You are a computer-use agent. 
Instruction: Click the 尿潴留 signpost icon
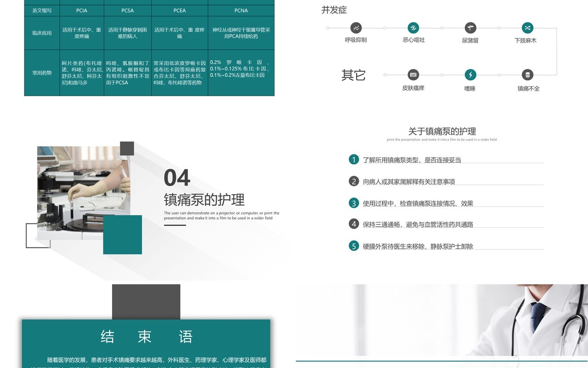pyautogui.click(x=470, y=28)
